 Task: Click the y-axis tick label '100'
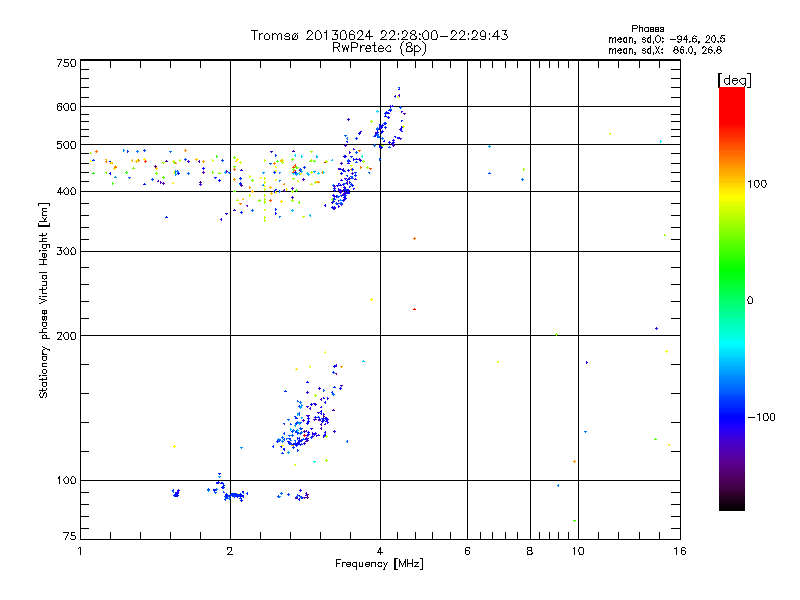66,480
